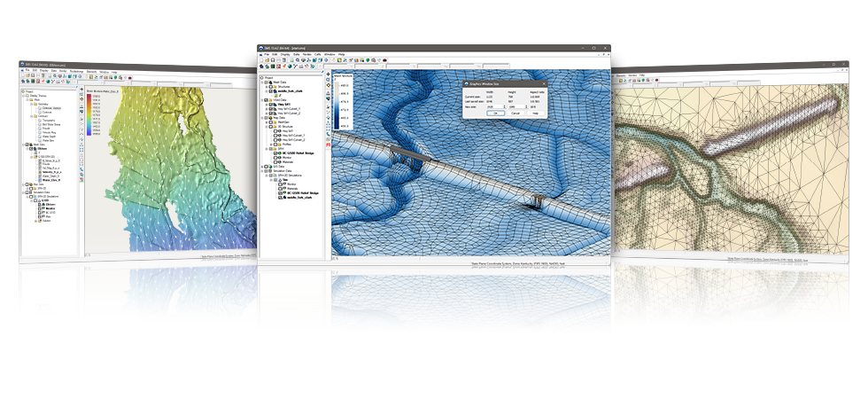Collapse the Simulation Data node in center tree
This screenshot has width=868, height=399.
click(262, 171)
